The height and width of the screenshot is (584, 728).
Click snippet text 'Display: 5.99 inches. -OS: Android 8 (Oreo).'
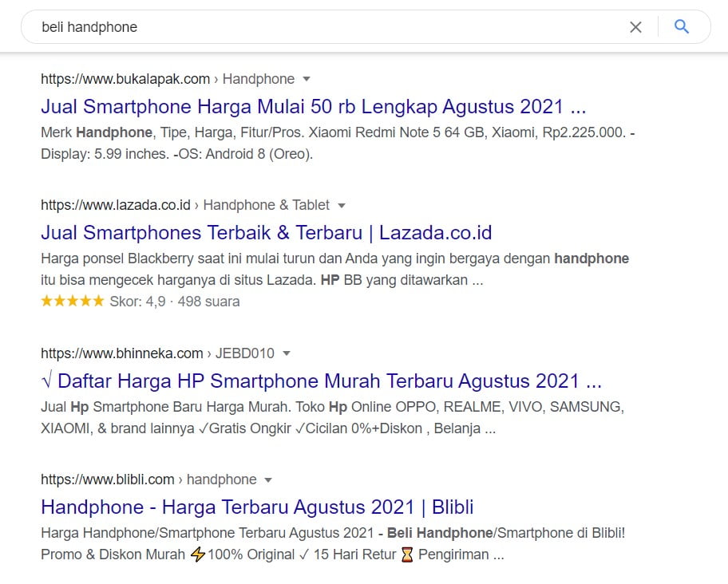[x=177, y=154]
